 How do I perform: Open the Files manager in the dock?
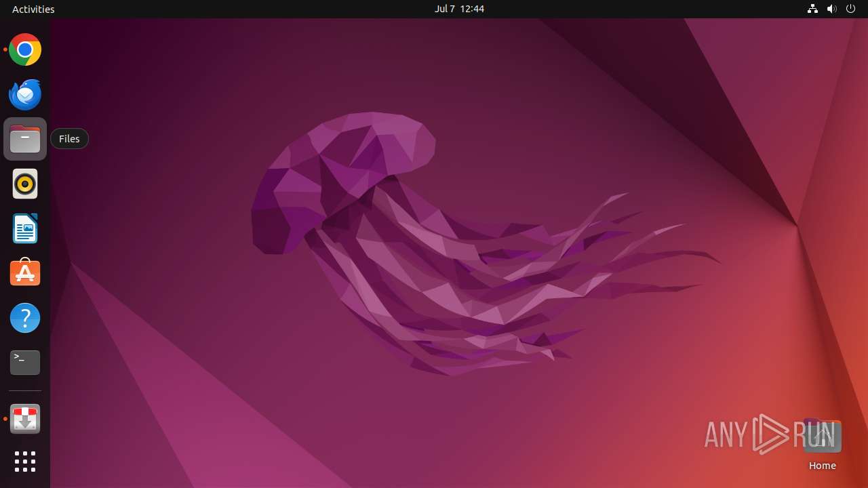(x=25, y=139)
